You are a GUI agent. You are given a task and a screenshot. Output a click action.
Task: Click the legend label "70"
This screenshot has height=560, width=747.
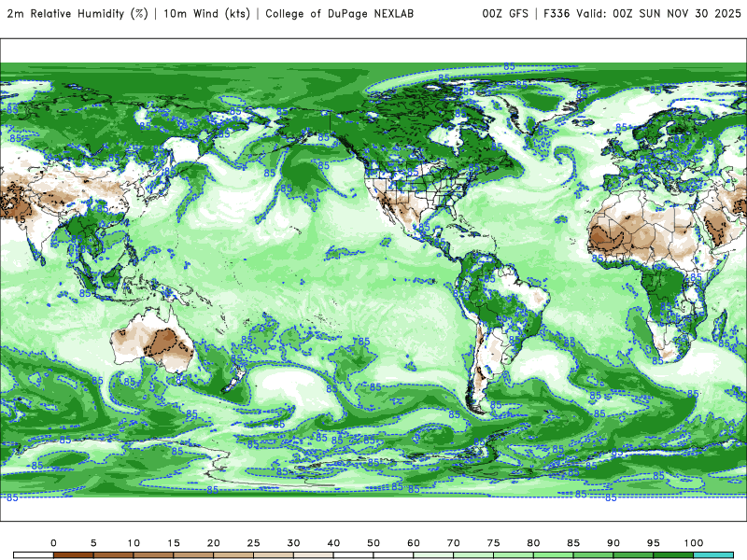point(454,543)
